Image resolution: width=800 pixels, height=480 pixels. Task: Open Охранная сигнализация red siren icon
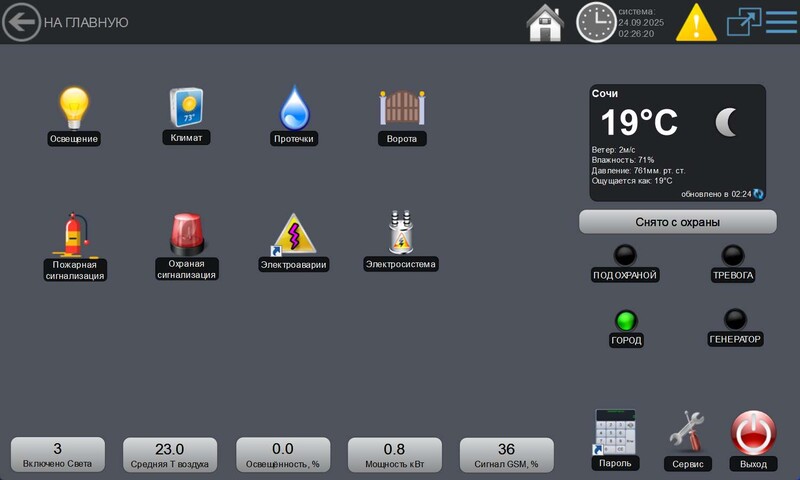(186, 233)
